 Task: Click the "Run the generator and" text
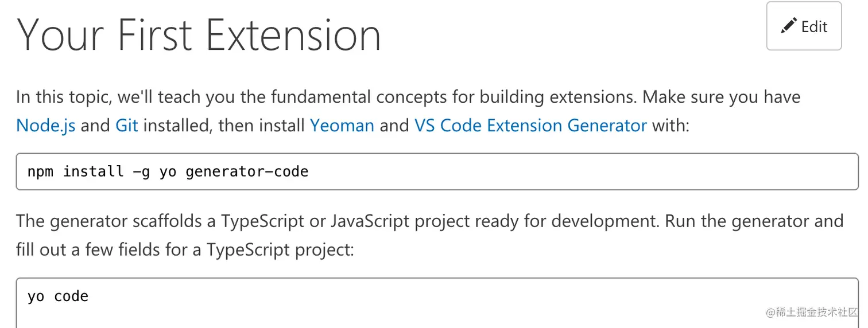754,221
